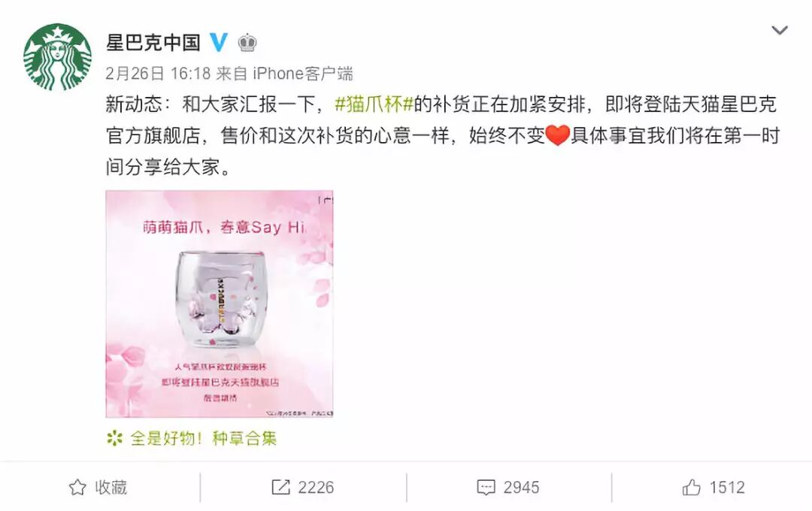Click the comment bubble icon
The height and width of the screenshot is (511, 812).
[x=486, y=487]
